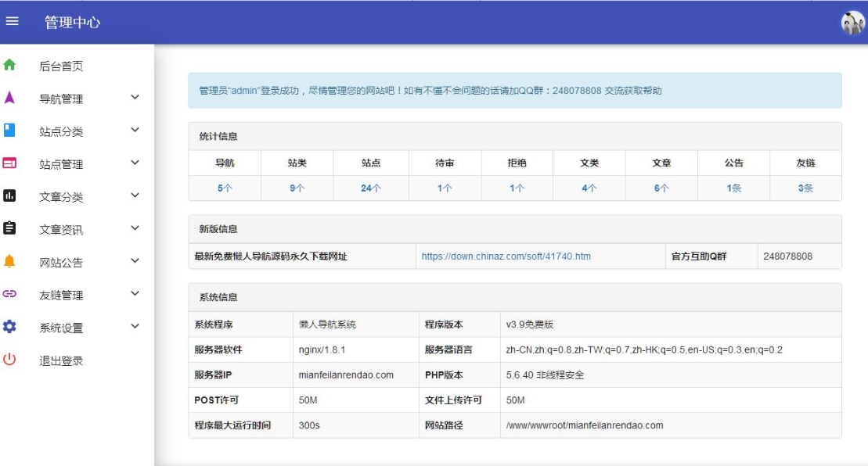Open the user avatar in top bar
The width and height of the screenshot is (868, 466).
tap(852, 23)
